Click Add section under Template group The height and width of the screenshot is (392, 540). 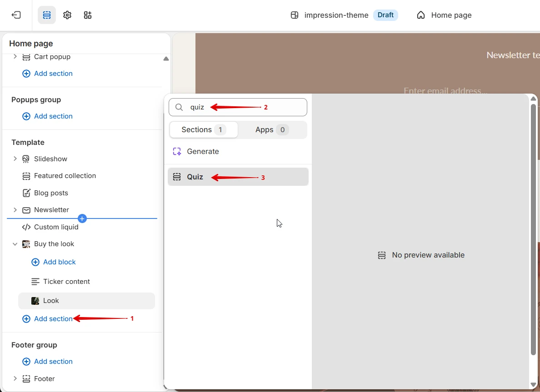pyautogui.click(x=48, y=319)
